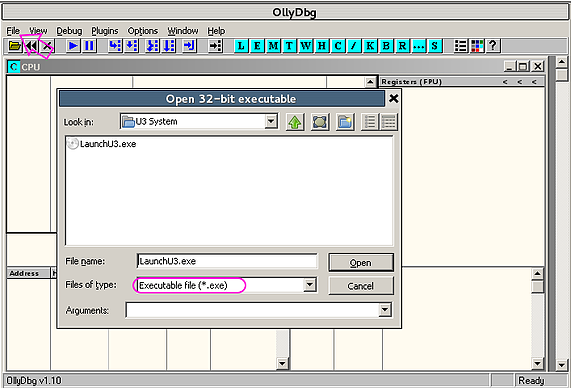
Task: Show CPU window with C button
Action: pos(338,46)
